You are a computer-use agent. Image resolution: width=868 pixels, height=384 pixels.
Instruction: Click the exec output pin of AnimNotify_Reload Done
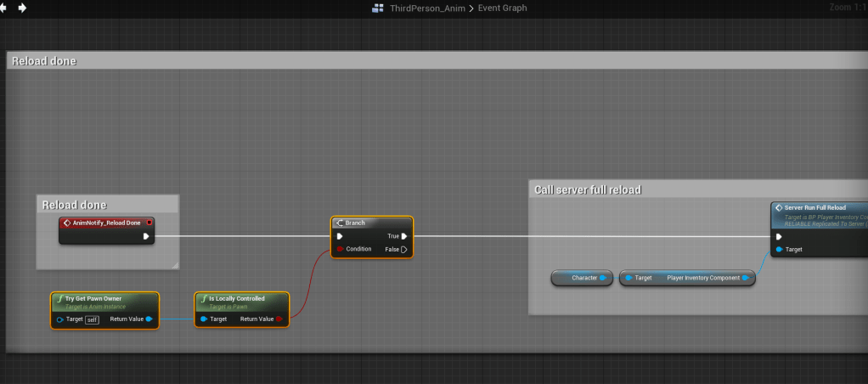147,236
